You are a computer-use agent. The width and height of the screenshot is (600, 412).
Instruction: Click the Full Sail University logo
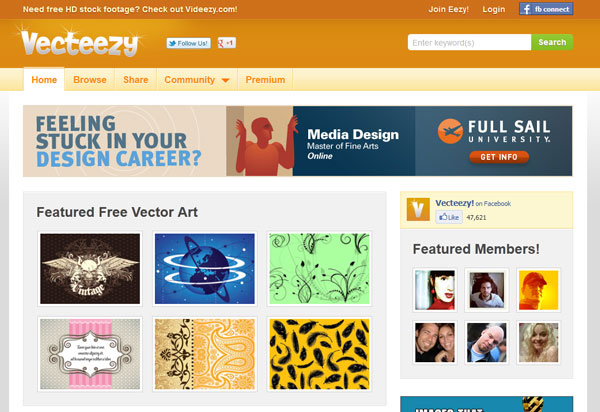tap(494, 131)
